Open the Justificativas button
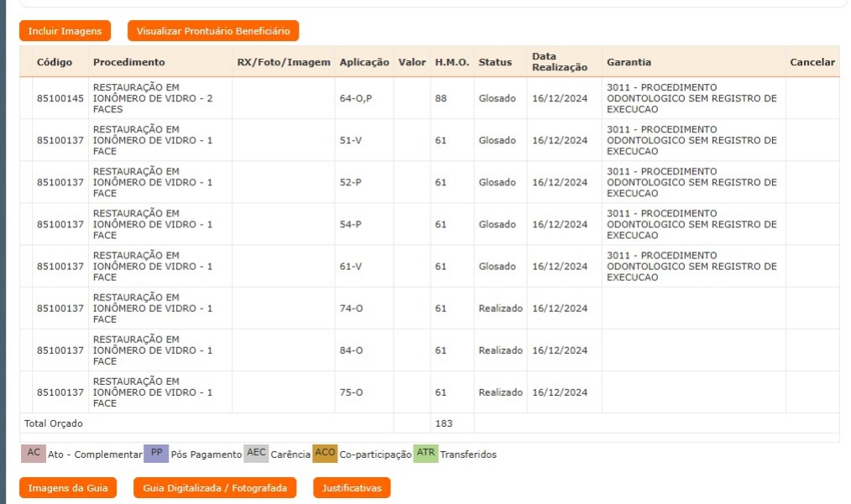851x504 pixels. tap(351, 487)
